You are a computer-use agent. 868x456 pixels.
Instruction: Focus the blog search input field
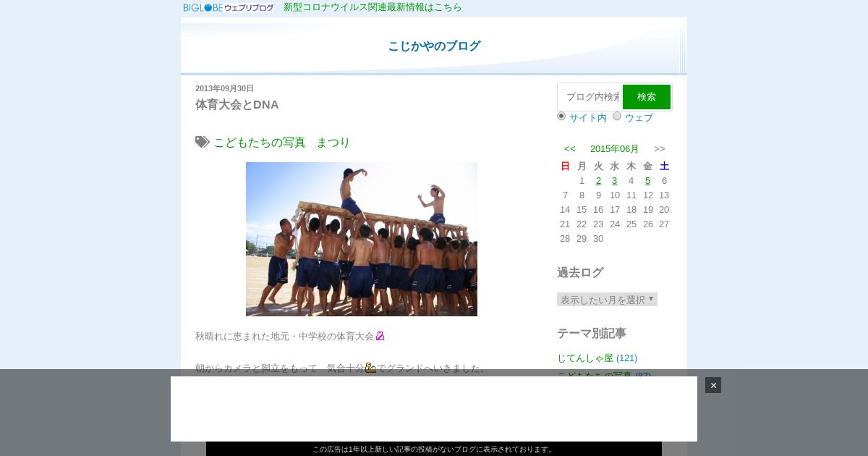point(590,97)
